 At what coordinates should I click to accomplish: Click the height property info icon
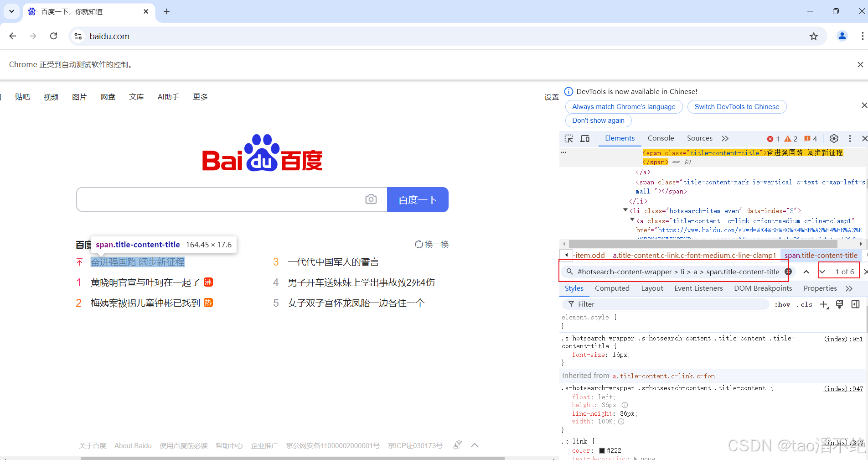[625, 405]
